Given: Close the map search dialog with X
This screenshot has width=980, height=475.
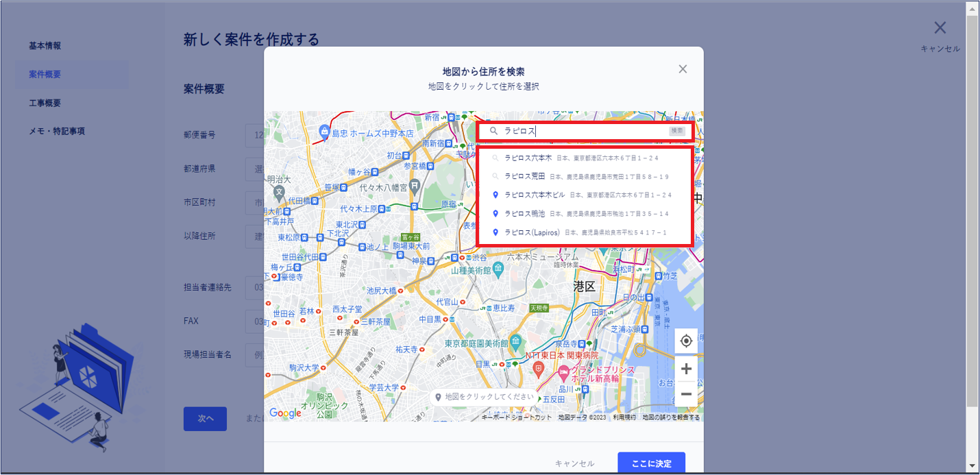Looking at the screenshot, I should point(683,69).
